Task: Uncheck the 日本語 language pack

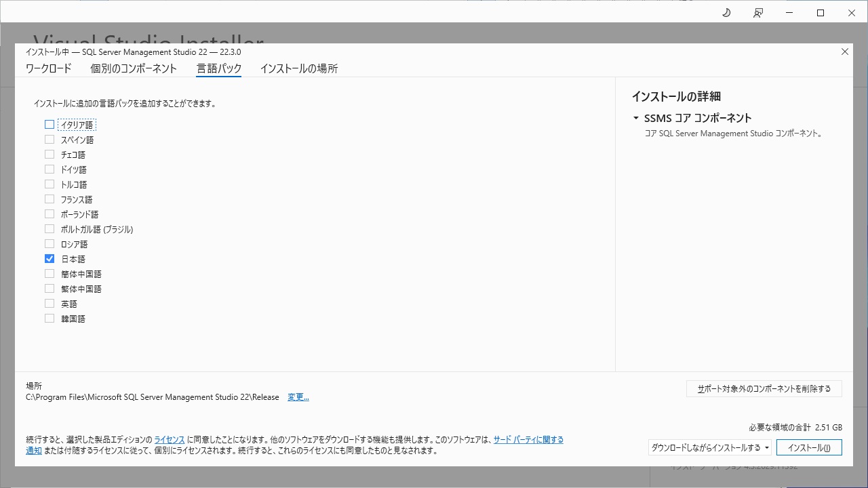Action: (49, 258)
